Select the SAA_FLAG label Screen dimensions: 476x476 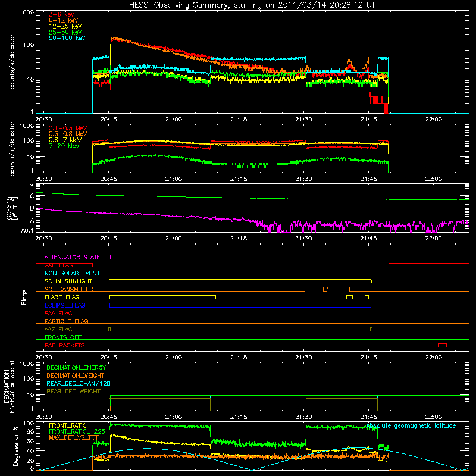[58, 313]
